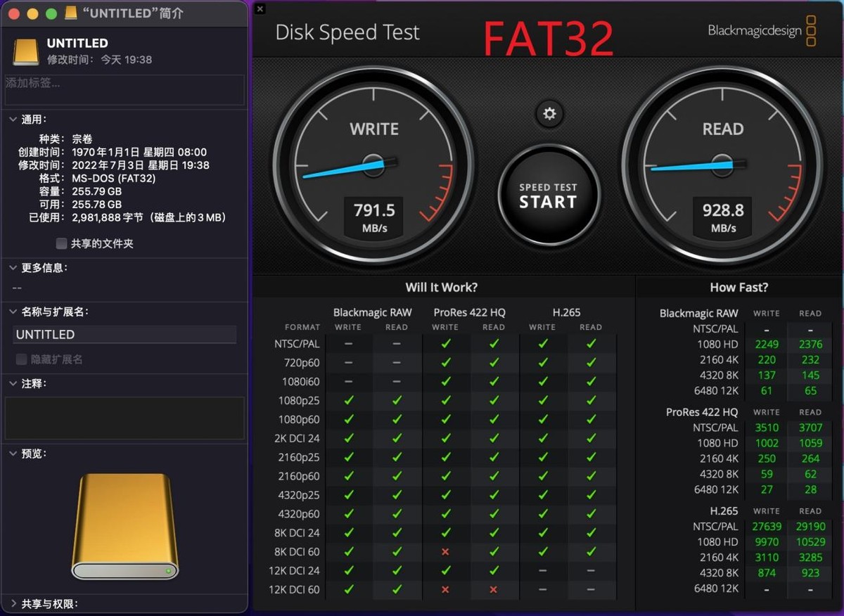
Task: Click the 添加标签 tags field
Action: pyautogui.click(x=124, y=90)
